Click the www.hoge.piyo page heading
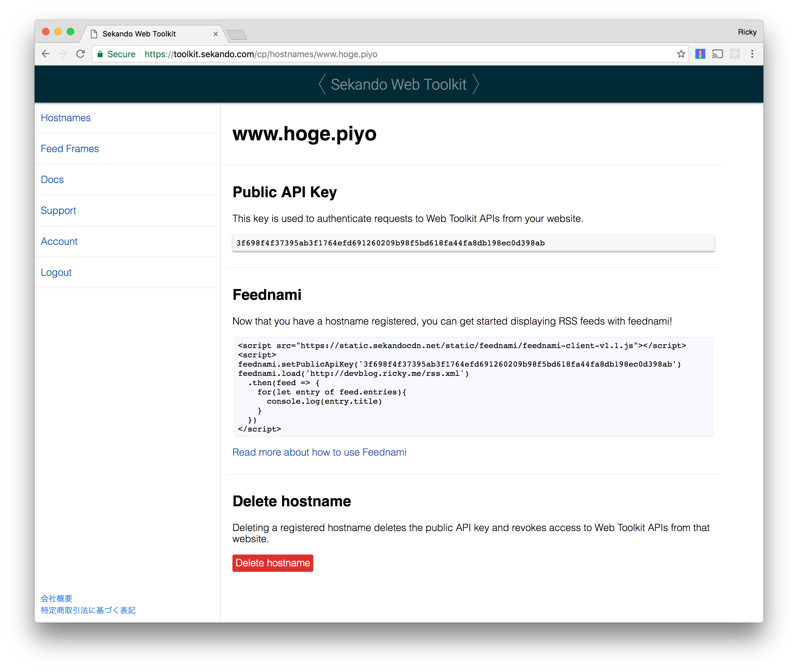 [304, 134]
